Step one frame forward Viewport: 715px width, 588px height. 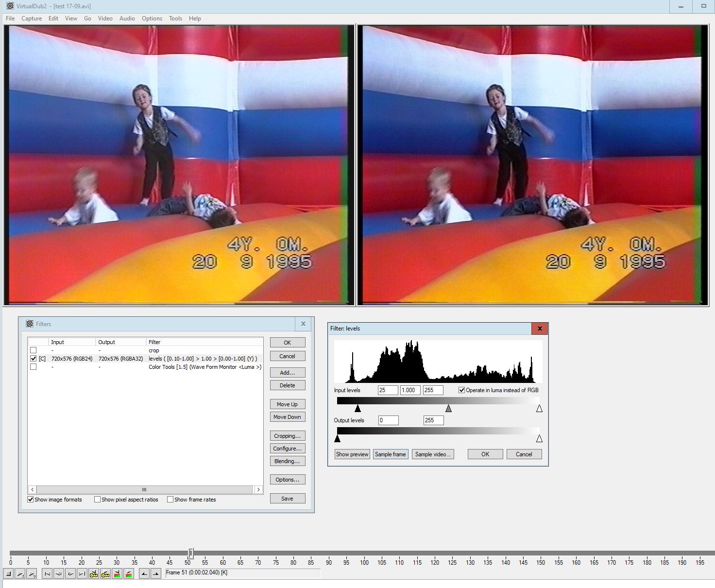point(70,574)
